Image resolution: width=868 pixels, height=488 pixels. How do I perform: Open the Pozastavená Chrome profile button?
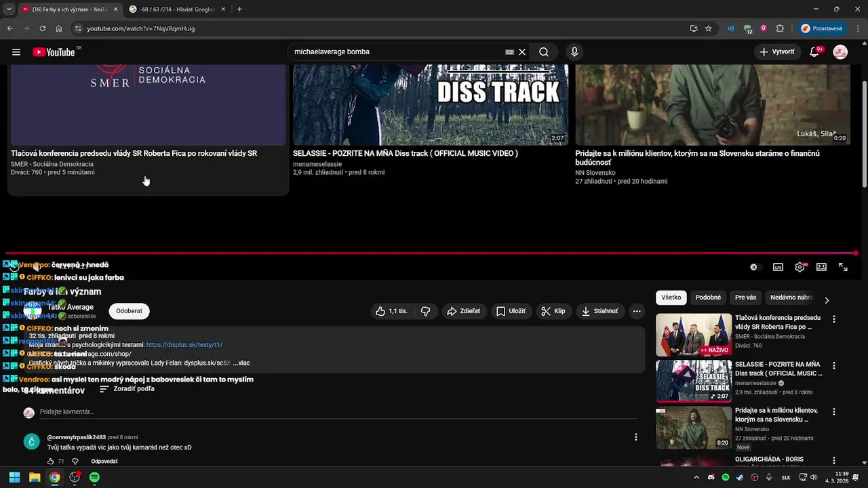(x=822, y=28)
